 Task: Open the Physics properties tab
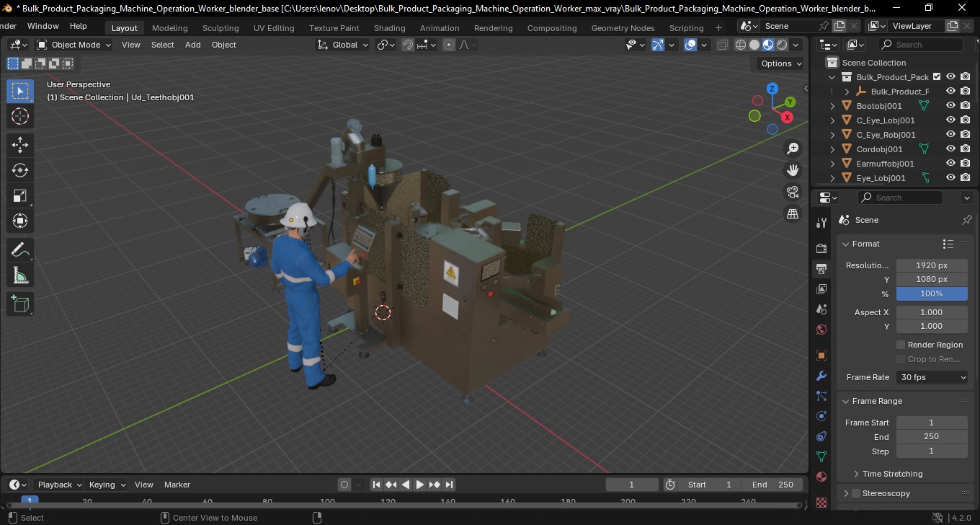click(821, 416)
